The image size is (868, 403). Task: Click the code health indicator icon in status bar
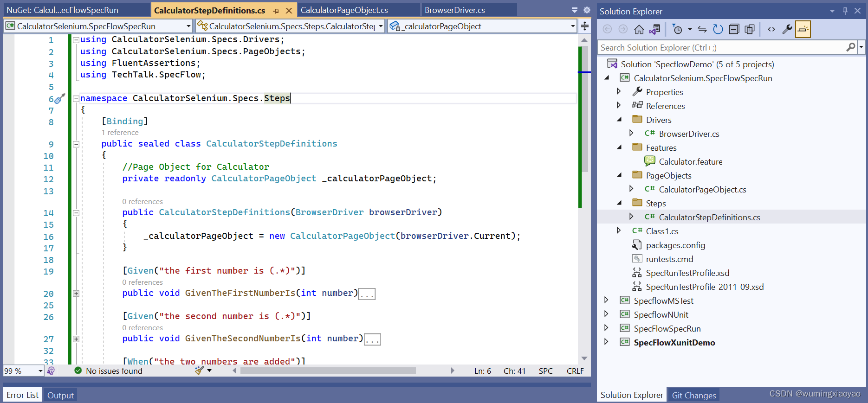pyautogui.click(x=51, y=371)
